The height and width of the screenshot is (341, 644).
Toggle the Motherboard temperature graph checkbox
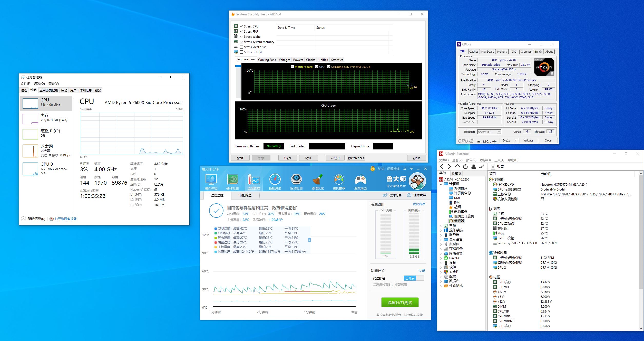click(x=292, y=67)
